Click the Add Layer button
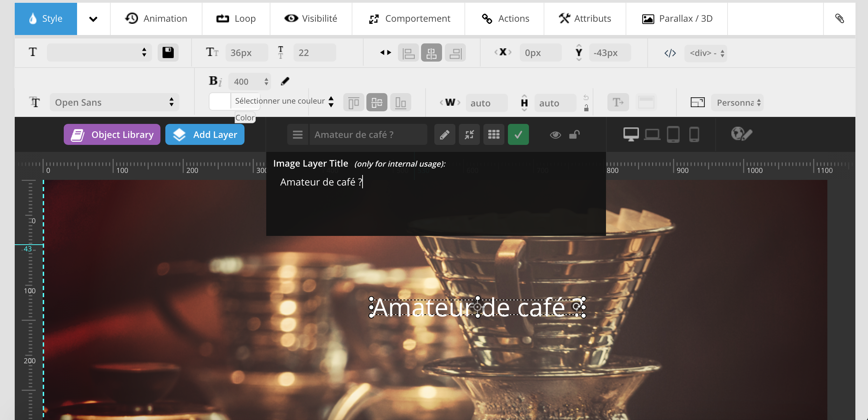The height and width of the screenshot is (420, 868). point(205,135)
